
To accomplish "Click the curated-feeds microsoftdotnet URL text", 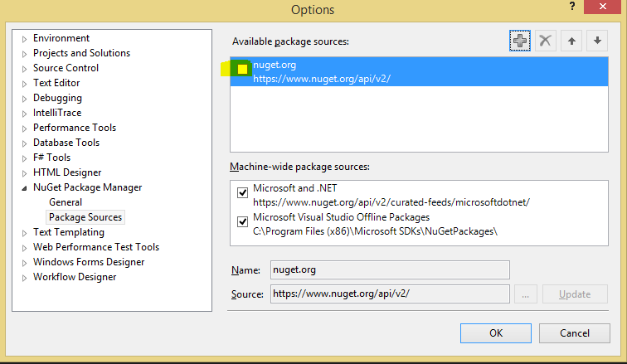I will click(x=391, y=202).
